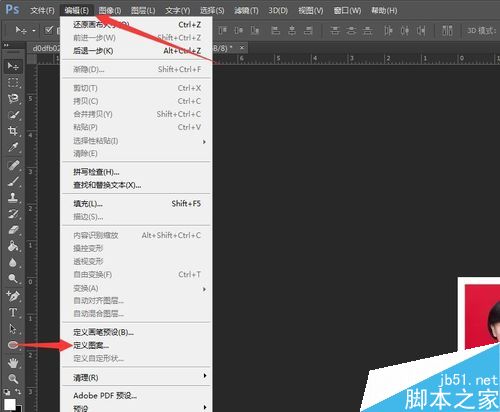Select the Lasso tool

[13, 99]
